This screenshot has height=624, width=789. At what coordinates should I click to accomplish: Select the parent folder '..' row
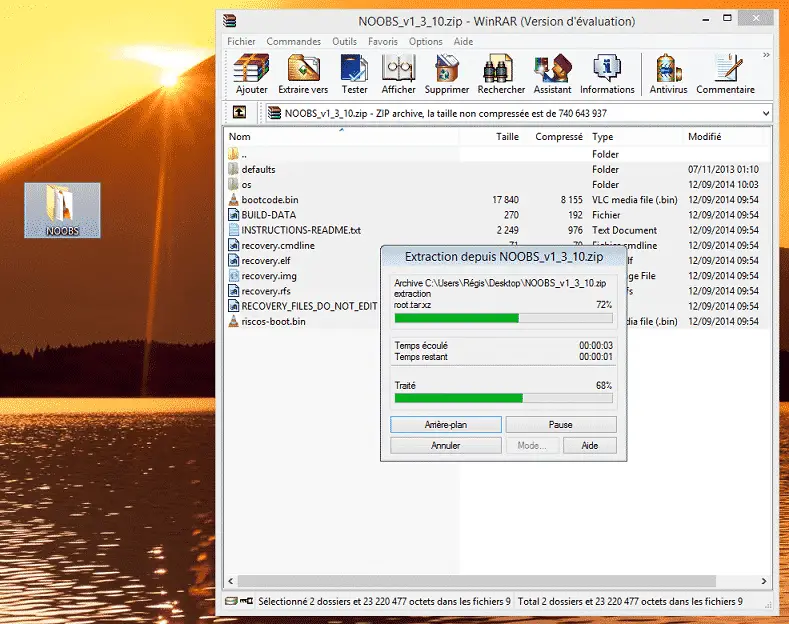click(x=497, y=154)
